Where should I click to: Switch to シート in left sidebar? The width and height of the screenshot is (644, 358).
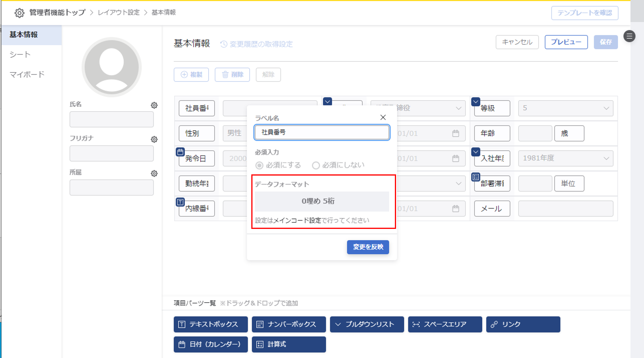[20, 55]
